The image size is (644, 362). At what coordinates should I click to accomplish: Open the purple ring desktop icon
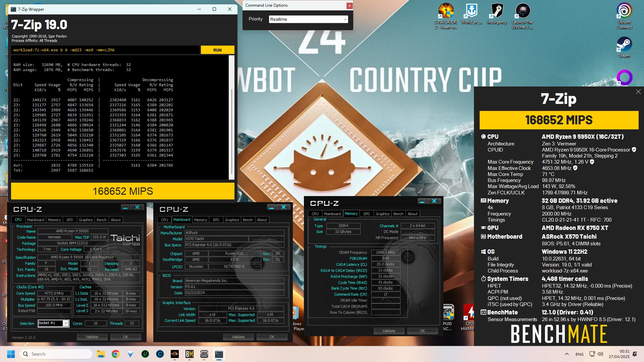624,77
